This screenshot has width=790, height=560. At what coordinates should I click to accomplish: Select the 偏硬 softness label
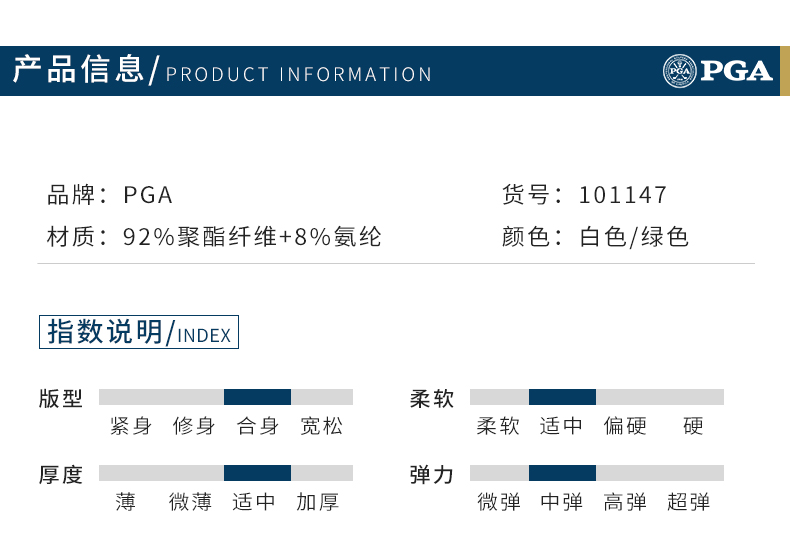coord(625,426)
